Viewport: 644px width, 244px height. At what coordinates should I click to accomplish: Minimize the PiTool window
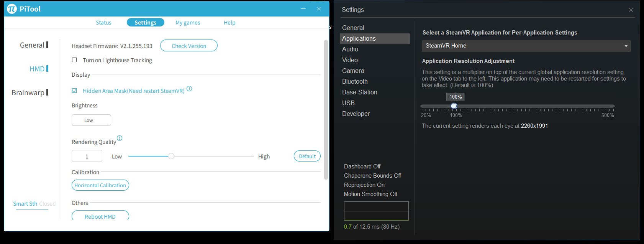(303, 8)
